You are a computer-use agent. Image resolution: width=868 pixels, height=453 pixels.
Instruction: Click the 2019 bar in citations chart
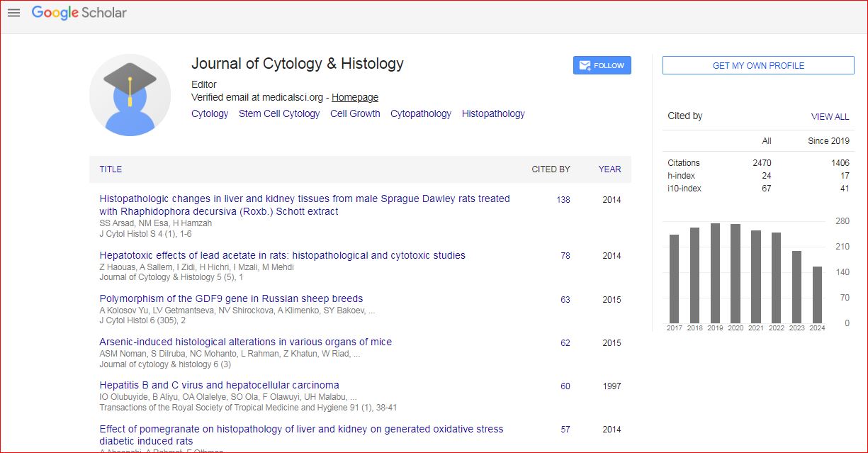pos(716,273)
